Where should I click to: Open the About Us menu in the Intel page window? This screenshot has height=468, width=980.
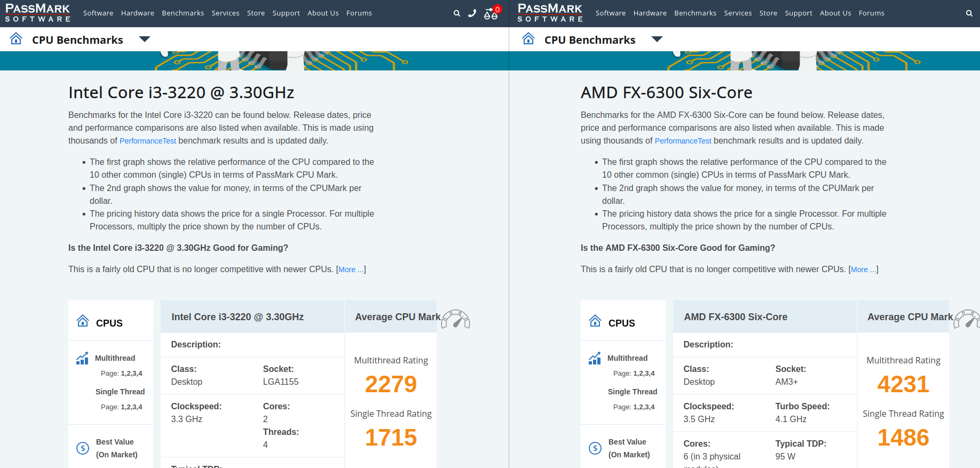(323, 13)
